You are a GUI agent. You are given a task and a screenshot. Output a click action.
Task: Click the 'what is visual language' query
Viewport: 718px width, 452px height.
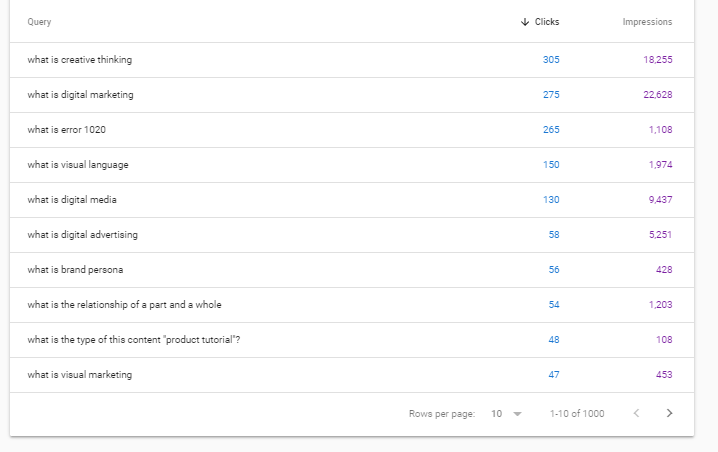click(78, 165)
